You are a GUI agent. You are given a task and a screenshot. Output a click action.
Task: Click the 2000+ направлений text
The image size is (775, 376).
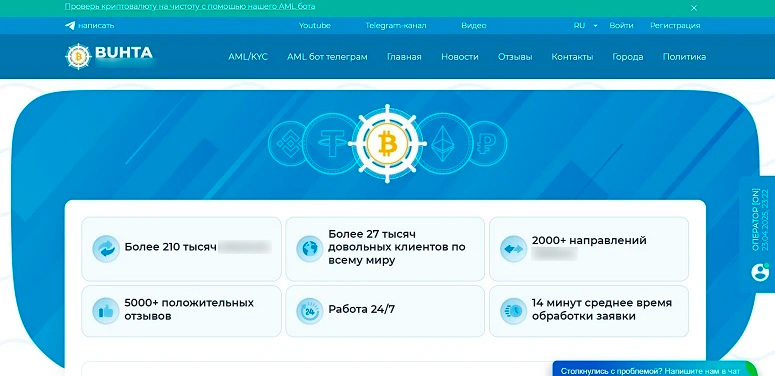click(x=589, y=241)
